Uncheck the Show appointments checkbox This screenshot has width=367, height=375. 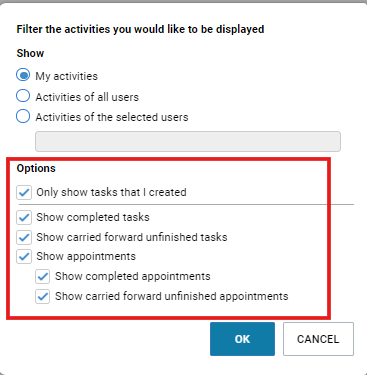click(24, 256)
